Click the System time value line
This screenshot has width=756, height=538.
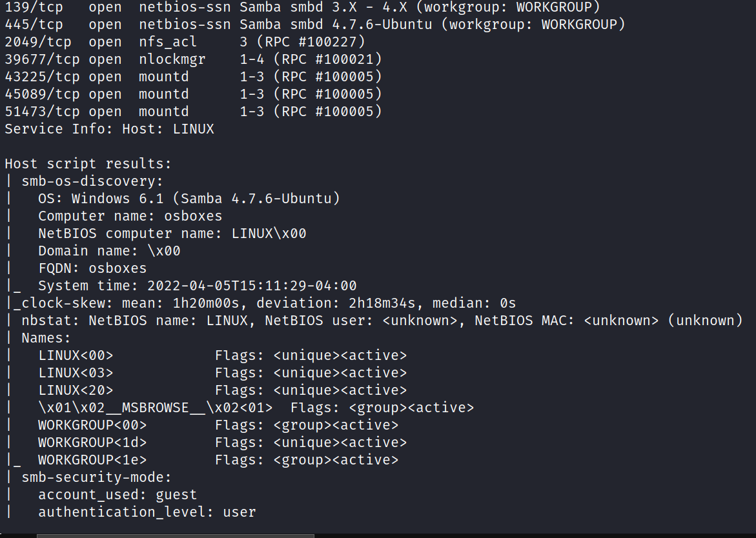(197, 286)
